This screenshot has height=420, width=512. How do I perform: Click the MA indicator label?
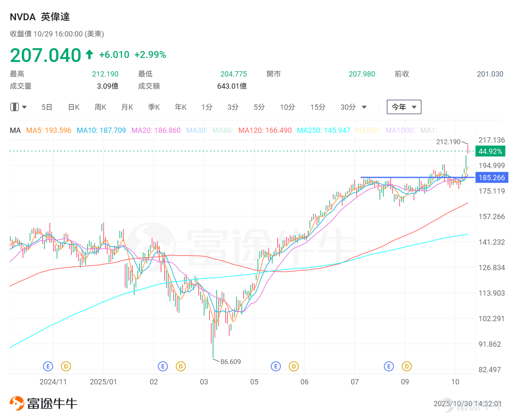point(15,130)
